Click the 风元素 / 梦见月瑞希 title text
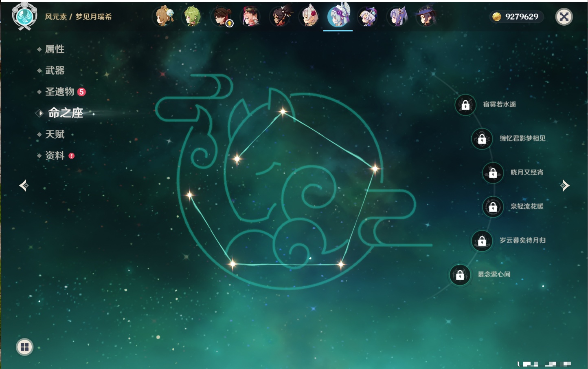Screen dimensions: 588x369 pyautogui.click(x=78, y=17)
